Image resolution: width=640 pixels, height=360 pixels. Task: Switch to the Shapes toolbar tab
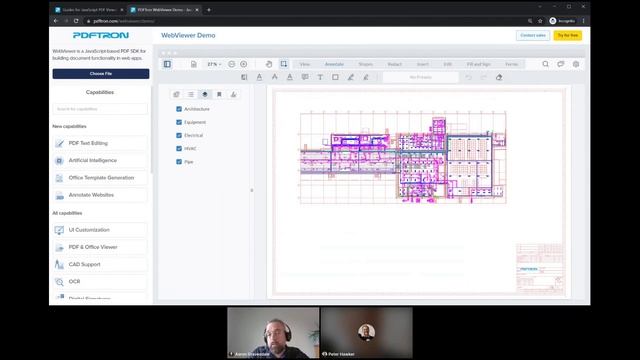click(366, 64)
